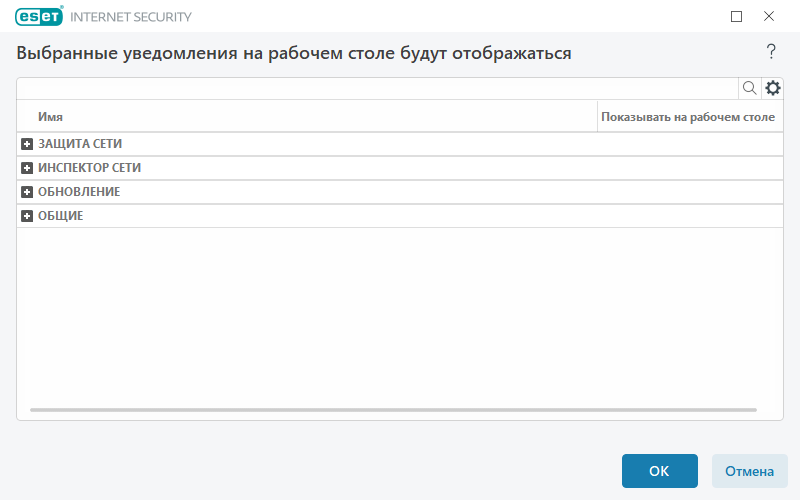Expand the ЗАЩИТА СЕТИ group

click(x=27, y=144)
